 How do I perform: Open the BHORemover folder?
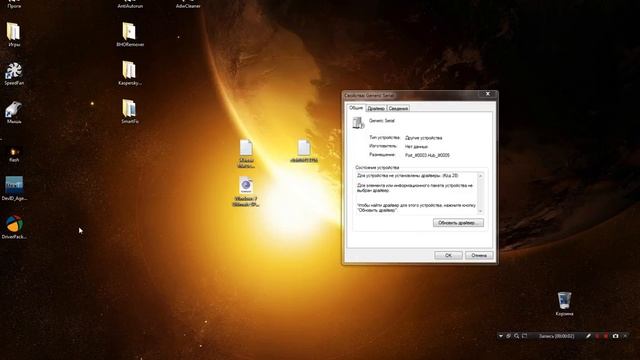130,35
